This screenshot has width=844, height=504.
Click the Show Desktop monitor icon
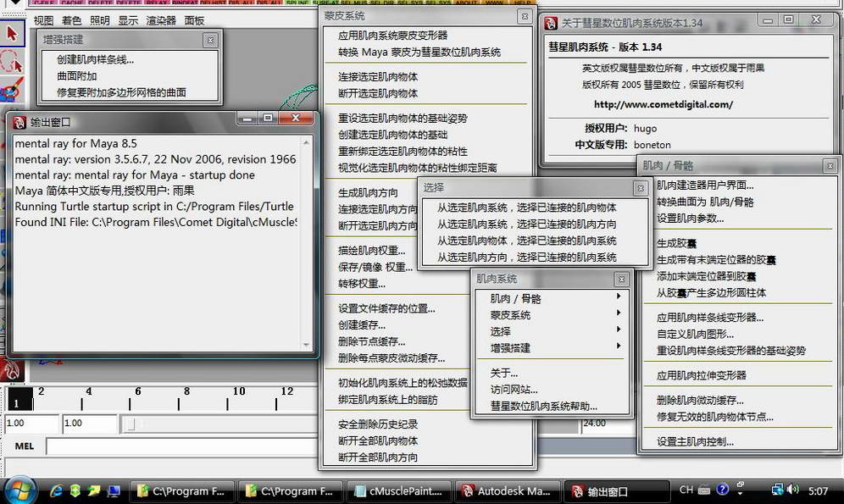tap(114, 490)
